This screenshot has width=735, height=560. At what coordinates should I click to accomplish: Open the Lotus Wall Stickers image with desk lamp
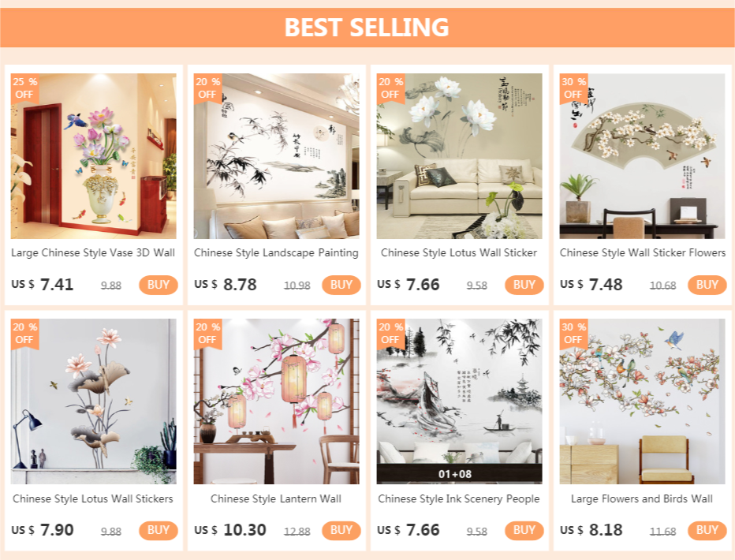tap(94, 401)
